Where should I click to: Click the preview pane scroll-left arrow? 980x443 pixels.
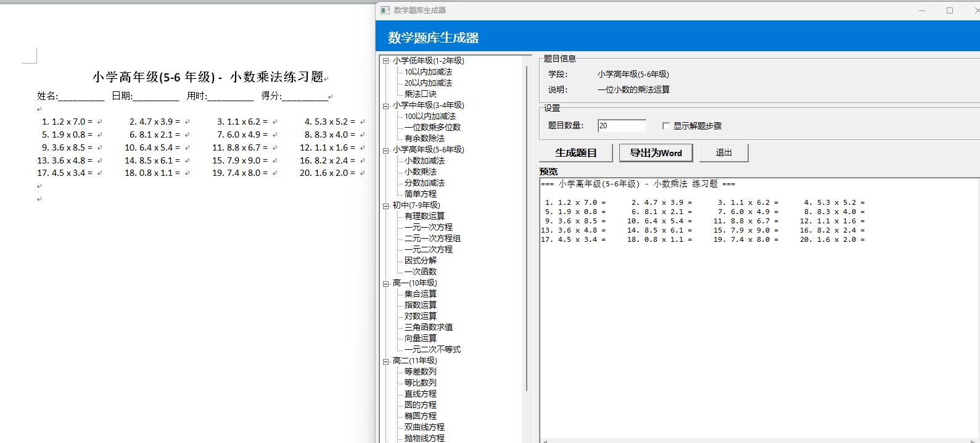(544, 441)
